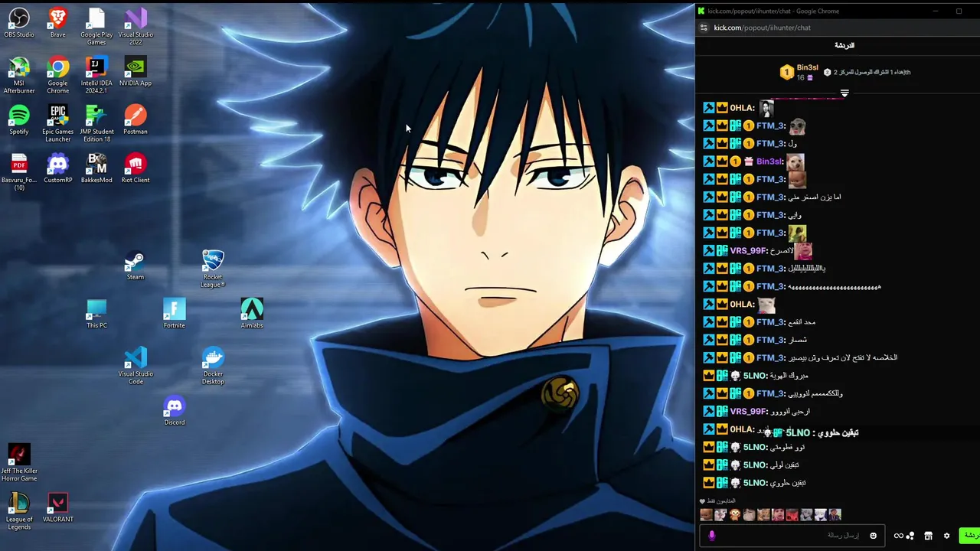Image resolution: width=980 pixels, height=551 pixels.
Task: Click the kick.com/popout/iihunter/chat address bar
Action: tap(762, 28)
